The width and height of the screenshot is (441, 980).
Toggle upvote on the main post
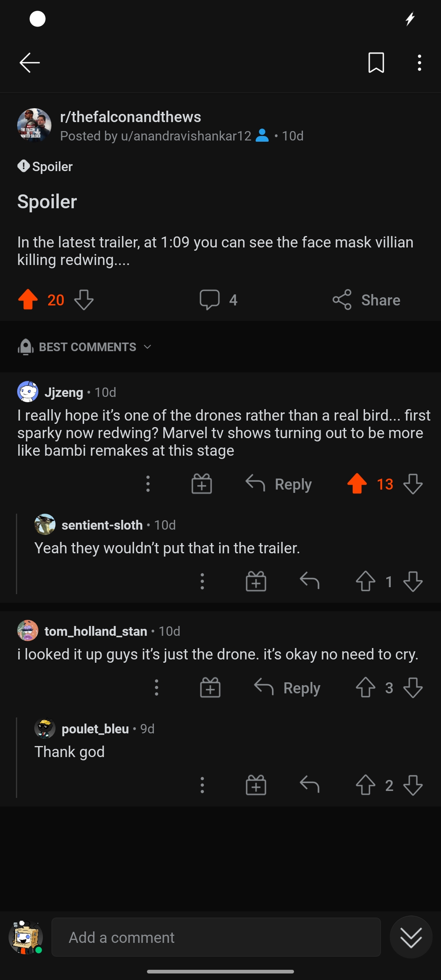(x=28, y=300)
